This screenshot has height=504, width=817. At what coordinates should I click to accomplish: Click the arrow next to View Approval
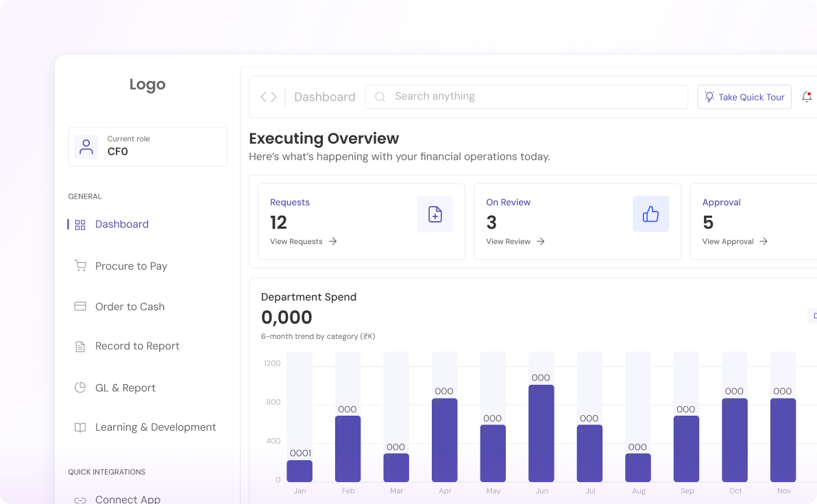click(x=764, y=242)
